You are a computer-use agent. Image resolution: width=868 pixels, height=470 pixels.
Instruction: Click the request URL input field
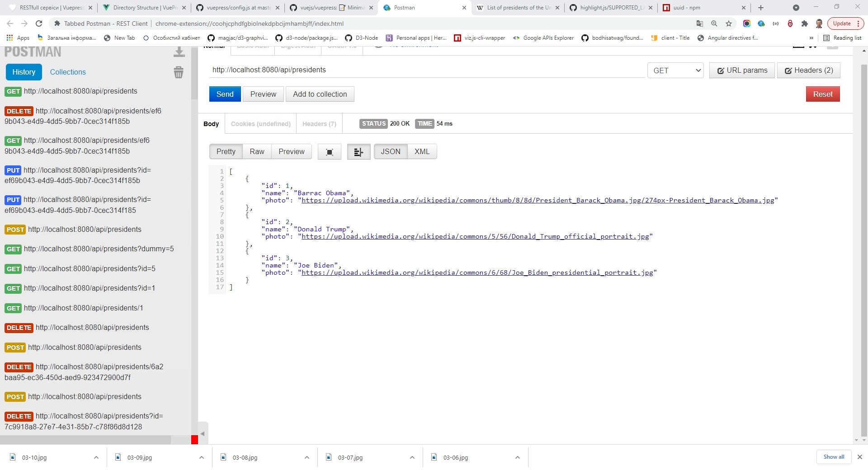pyautogui.click(x=427, y=70)
